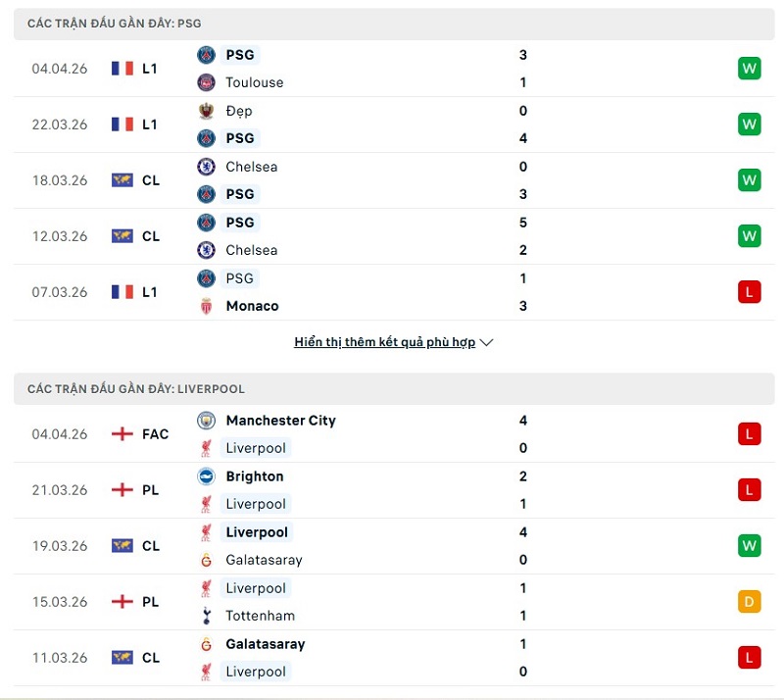Click the England flag beside the FAC label
Screen dimensions: 784x700
pos(122,434)
